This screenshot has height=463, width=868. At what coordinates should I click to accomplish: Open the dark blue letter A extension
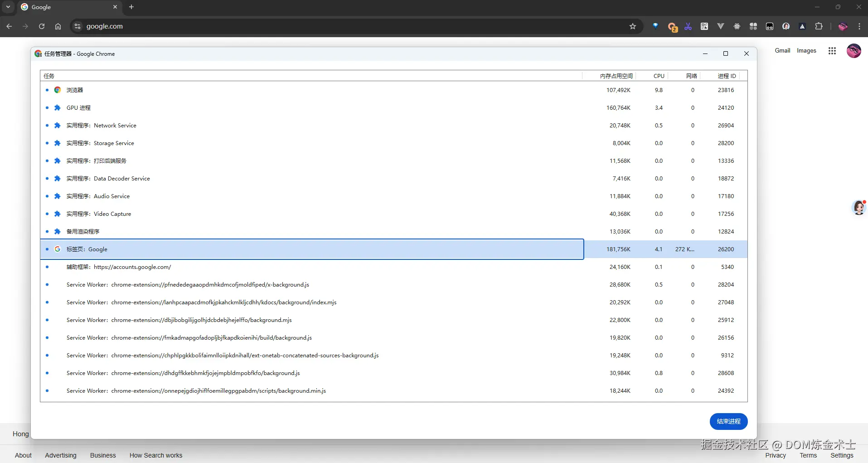802,26
